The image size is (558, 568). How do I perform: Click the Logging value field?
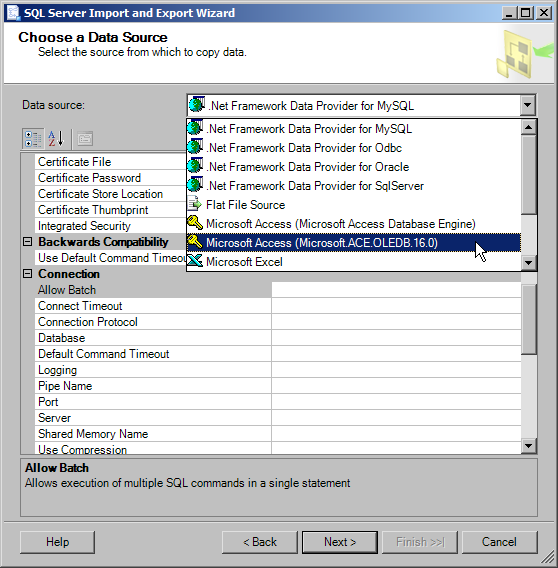(396, 370)
